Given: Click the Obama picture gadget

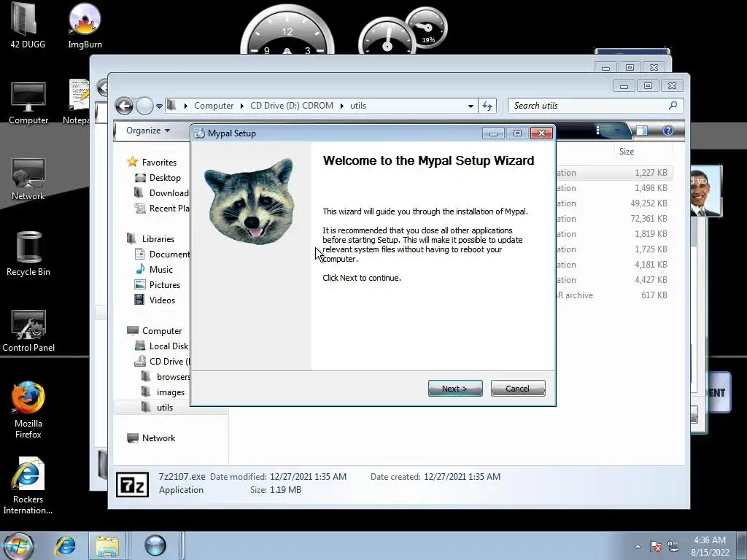Looking at the screenshot, I should point(705,192).
